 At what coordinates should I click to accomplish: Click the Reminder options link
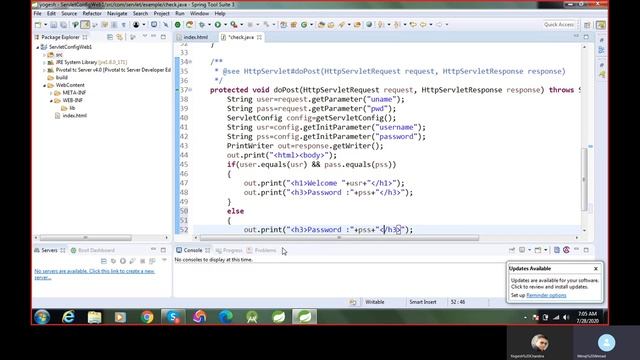546,295
